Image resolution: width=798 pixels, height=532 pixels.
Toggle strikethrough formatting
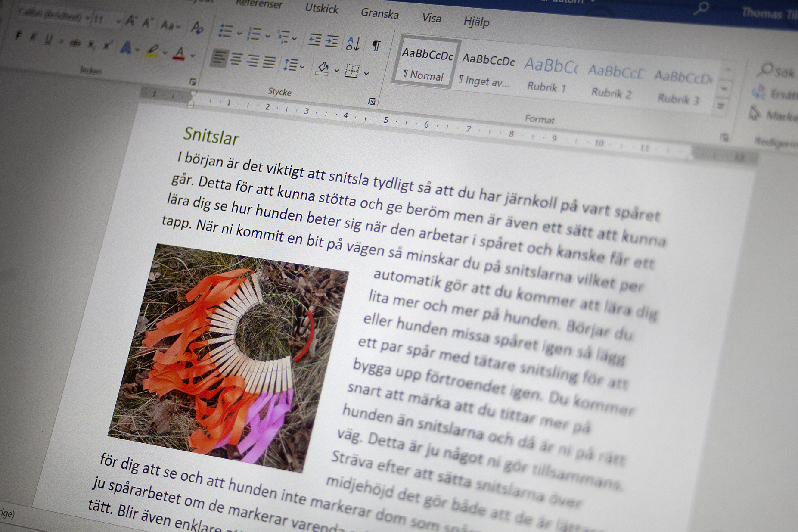pyautogui.click(x=75, y=43)
